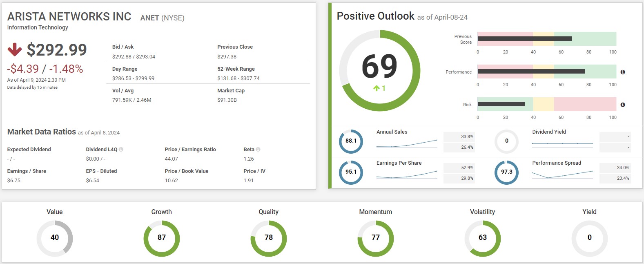Click the EPS - Diluted value $6.54

click(x=93, y=181)
